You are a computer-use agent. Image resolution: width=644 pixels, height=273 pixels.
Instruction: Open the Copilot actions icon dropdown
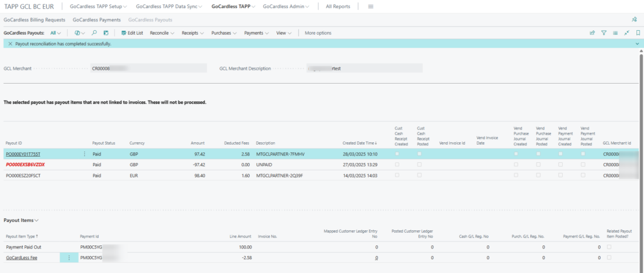click(x=80, y=33)
